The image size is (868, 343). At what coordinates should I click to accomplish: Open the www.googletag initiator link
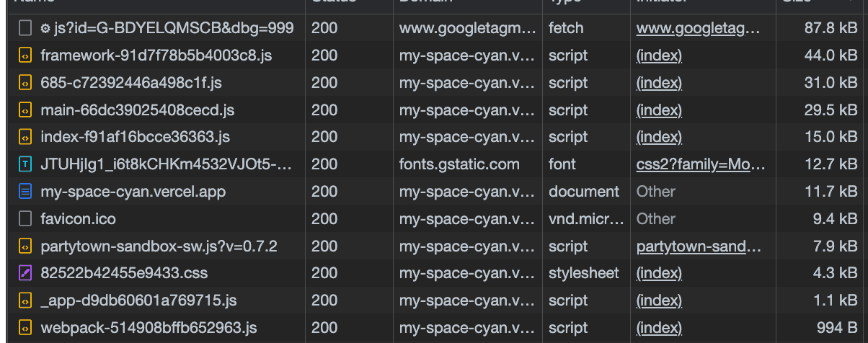697,29
